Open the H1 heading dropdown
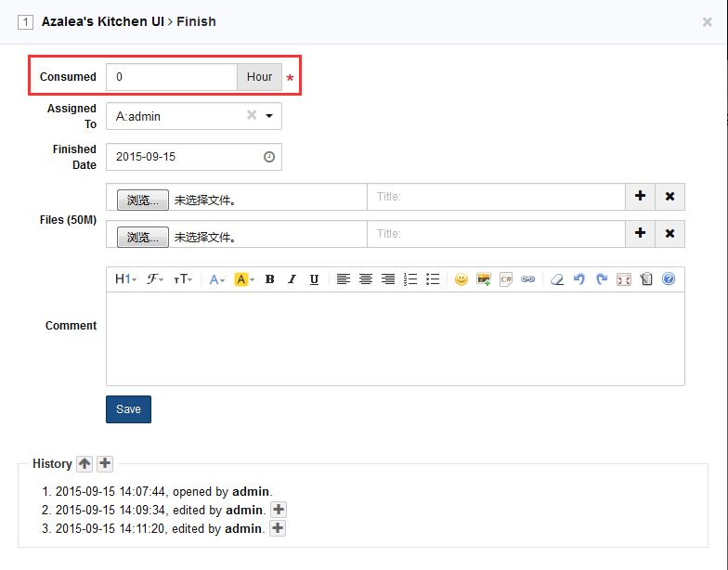Image resolution: width=728 pixels, height=570 pixels. click(x=125, y=279)
